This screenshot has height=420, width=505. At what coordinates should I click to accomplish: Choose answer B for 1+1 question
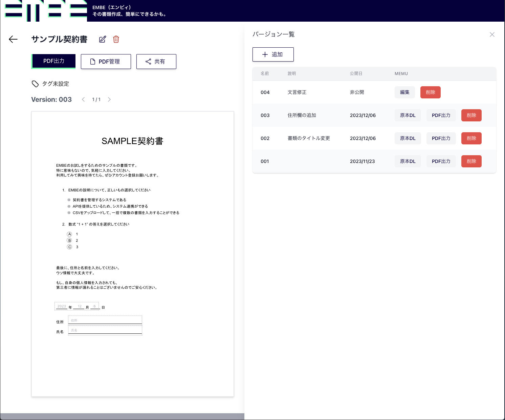(x=69, y=240)
